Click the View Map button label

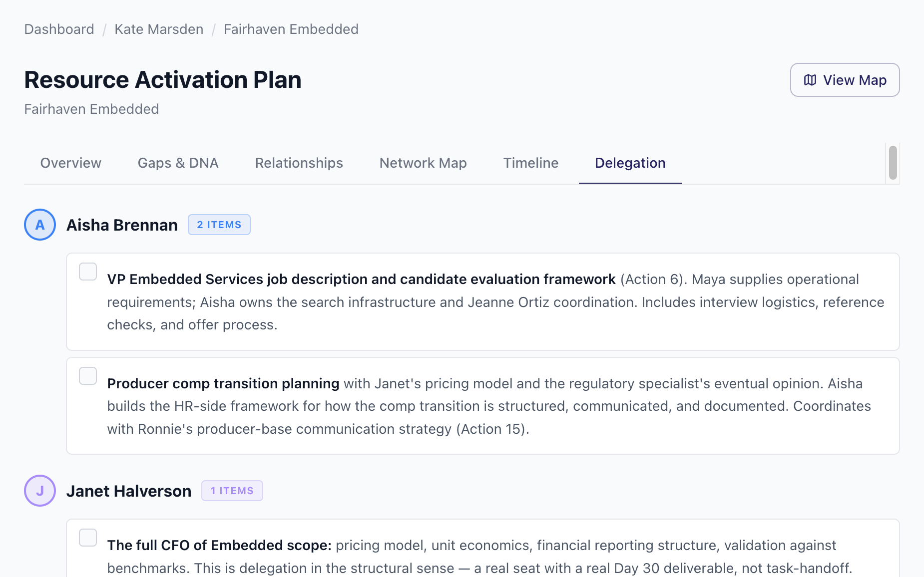pyautogui.click(x=855, y=80)
